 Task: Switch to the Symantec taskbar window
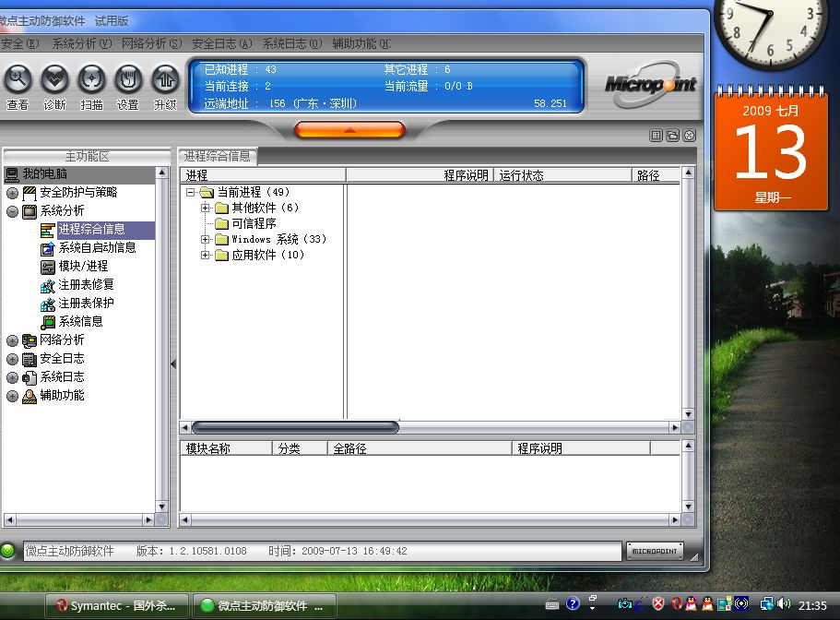[117, 605]
